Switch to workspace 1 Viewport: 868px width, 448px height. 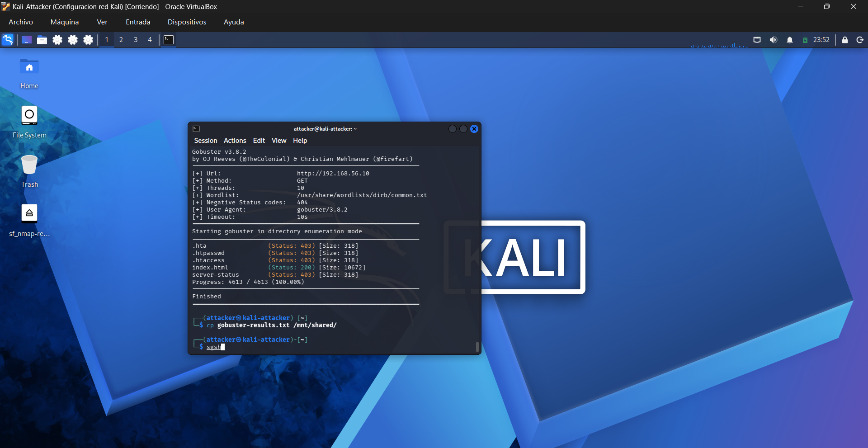tap(107, 40)
